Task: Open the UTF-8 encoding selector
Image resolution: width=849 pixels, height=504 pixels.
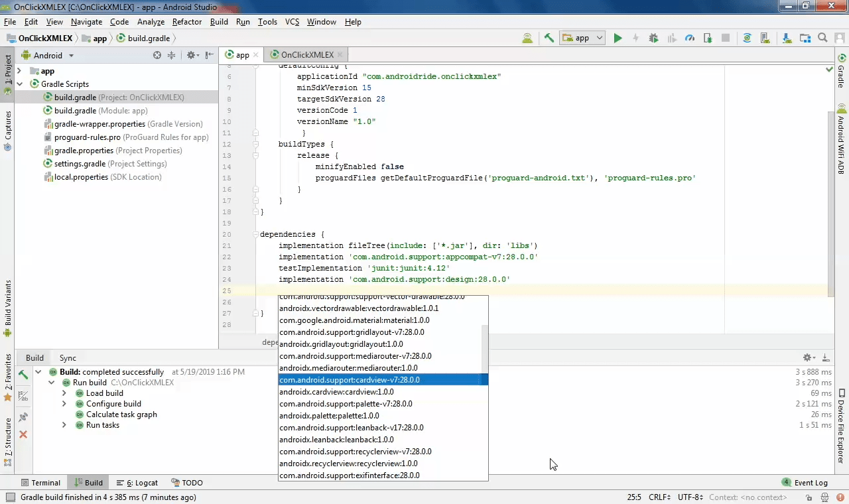Action: [690, 497]
